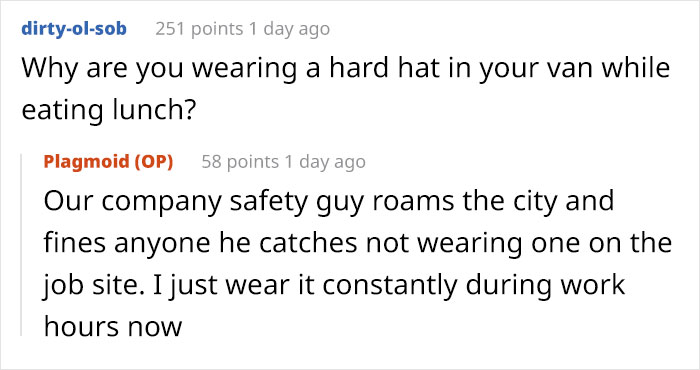The image size is (700, 370).
Task: Collapse the reply thread using the vertical line
Action: coord(21,245)
